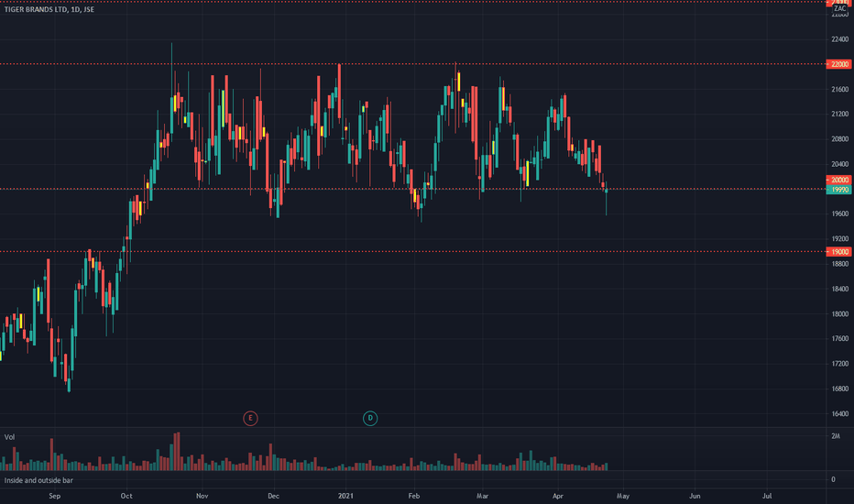
Task: Click the 16400 price axis value
Action: pos(840,413)
